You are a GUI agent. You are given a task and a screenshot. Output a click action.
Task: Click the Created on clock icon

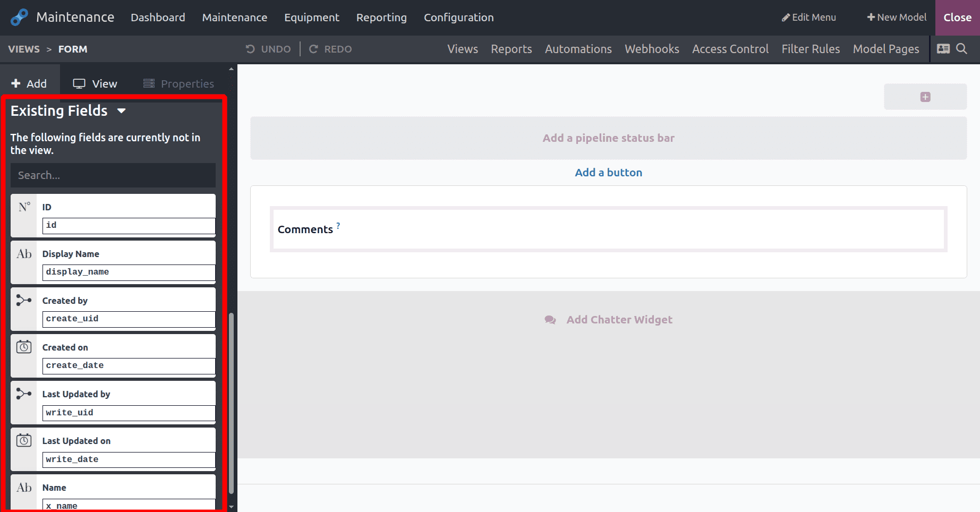[x=24, y=347]
